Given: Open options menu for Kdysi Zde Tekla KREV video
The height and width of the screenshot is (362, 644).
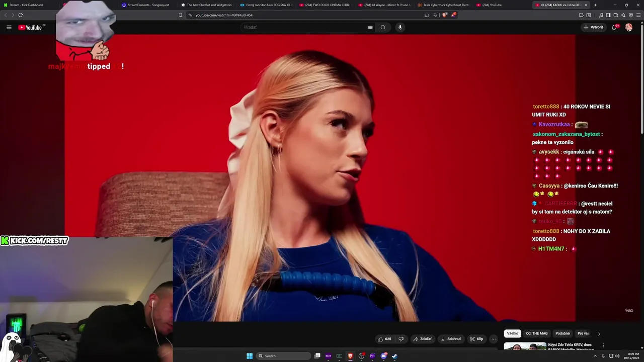Looking at the screenshot, I should pyautogui.click(x=603, y=345).
